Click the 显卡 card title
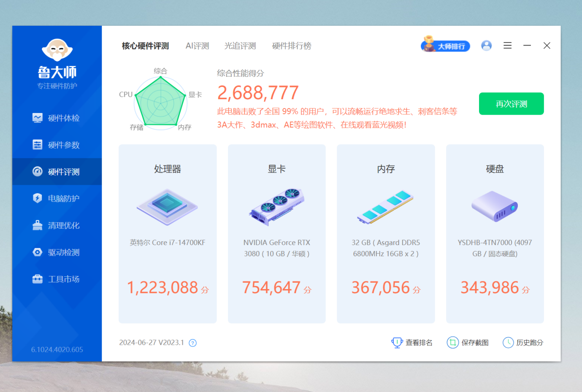582x392 pixels. 276,169
